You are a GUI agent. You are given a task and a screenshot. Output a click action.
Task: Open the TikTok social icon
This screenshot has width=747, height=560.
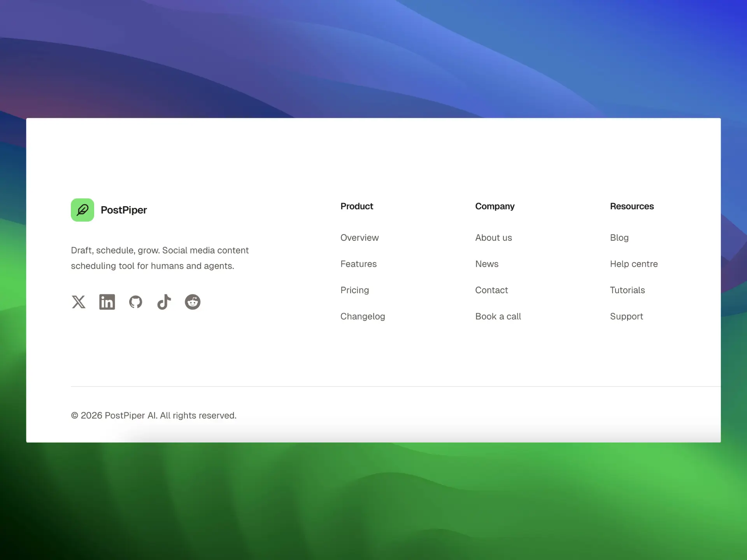point(164,302)
